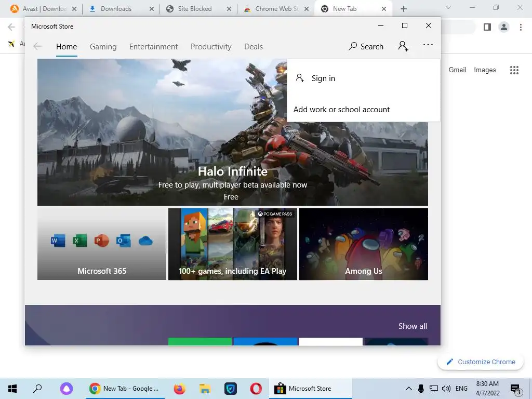Open Search in Microsoft Store
This screenshot has width=532, height=399.
coord(366,46)
